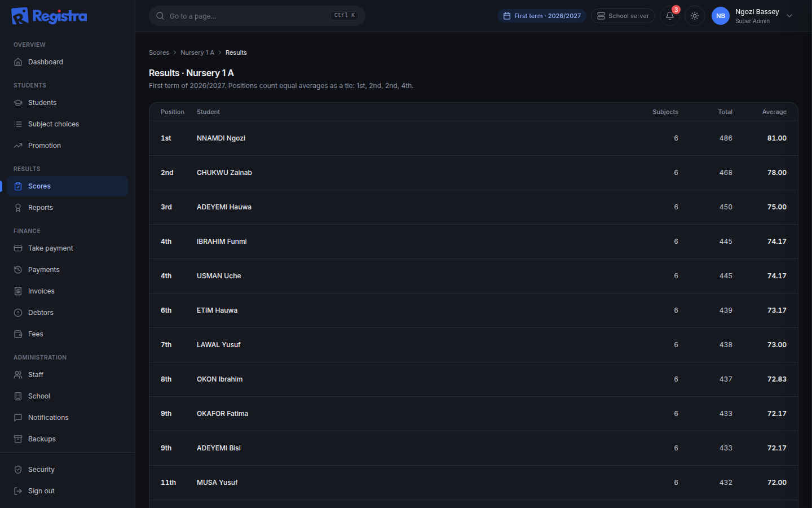Click the Reports award ribbon icon

click(x=18, y=208)
